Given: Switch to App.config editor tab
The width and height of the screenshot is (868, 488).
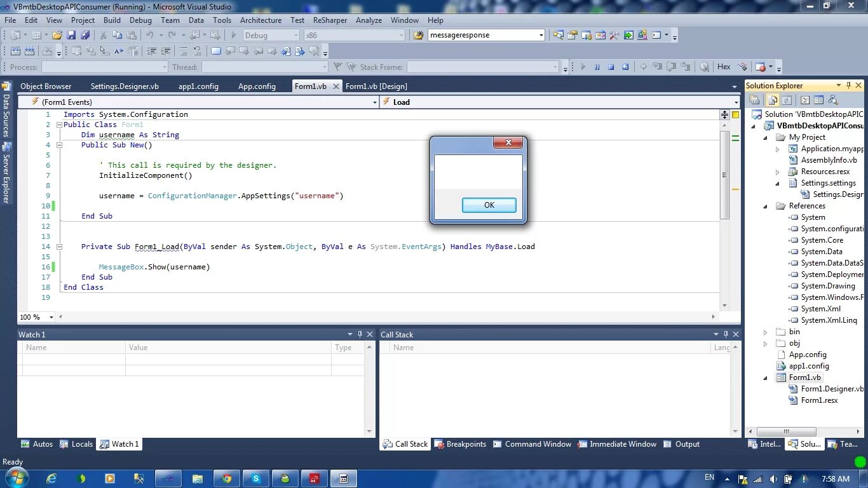Looking at the screenshot, I should click(x=257, y=86).
